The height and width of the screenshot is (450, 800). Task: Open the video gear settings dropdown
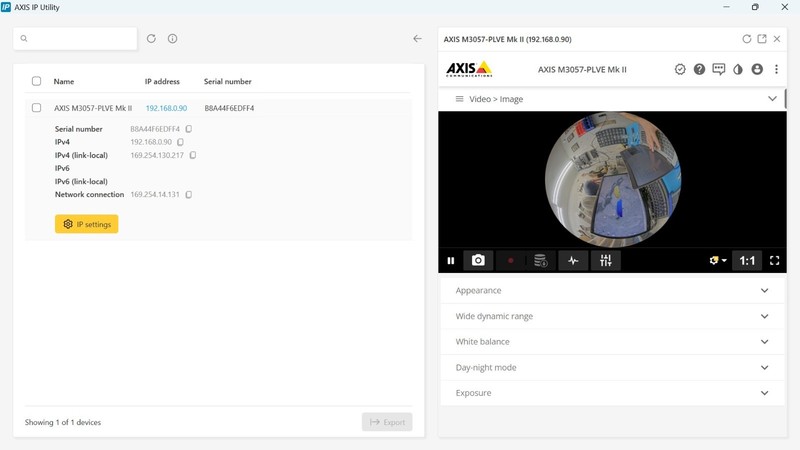717,261
